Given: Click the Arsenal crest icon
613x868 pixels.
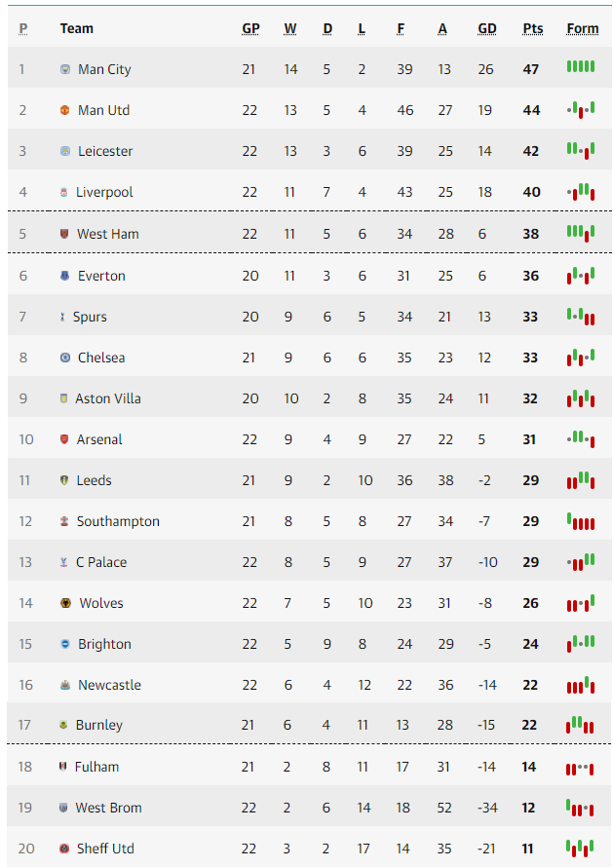Looking at the screenshot, I should [x=64, y=439].
